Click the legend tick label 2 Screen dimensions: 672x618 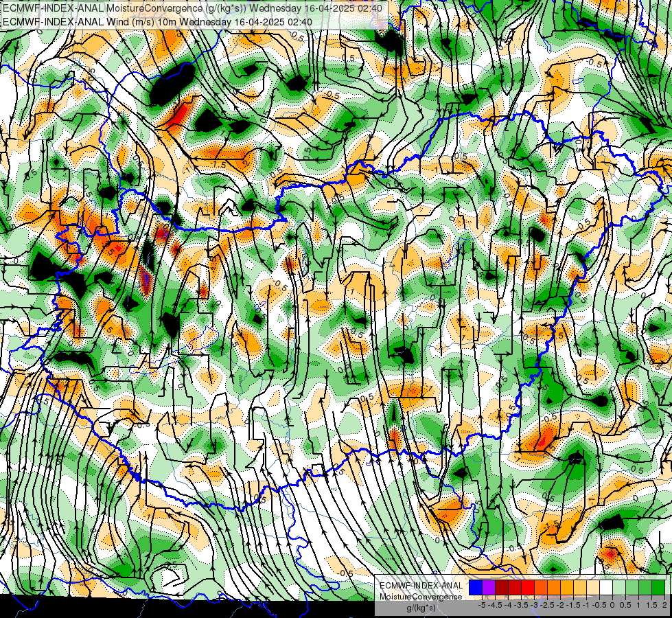click(664, 605)
